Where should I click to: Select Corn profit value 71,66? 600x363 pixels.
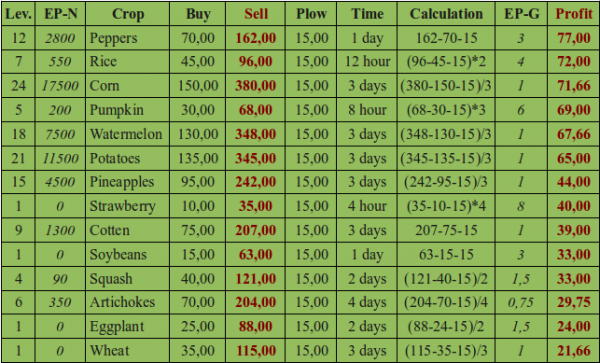(x=574, y=86)
